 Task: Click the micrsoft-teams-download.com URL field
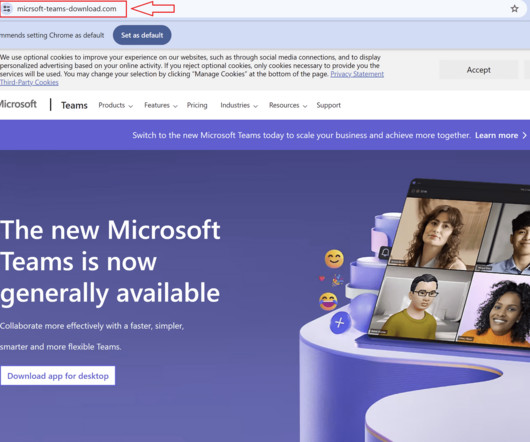click(67, 9)
